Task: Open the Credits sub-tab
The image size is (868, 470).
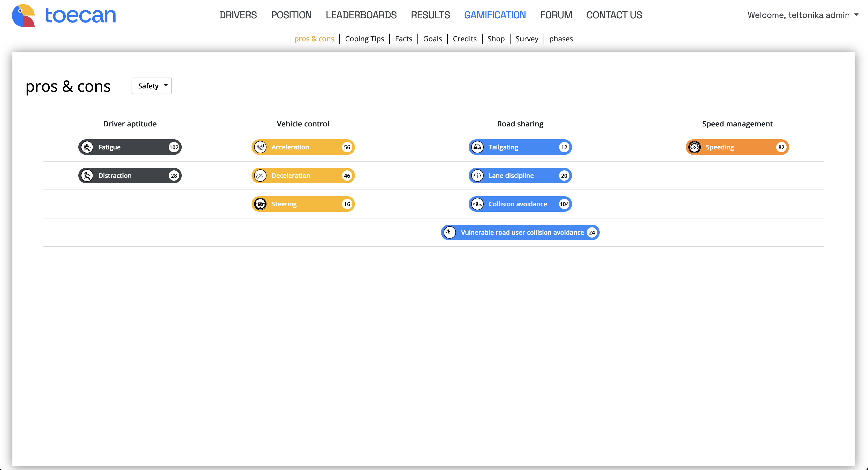Action: pos(464,39)
